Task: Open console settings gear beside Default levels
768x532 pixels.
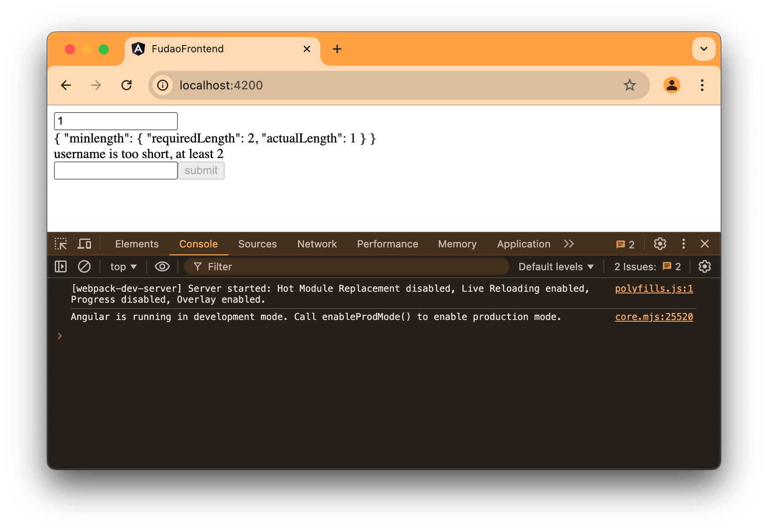Action: [x=704, y=266]
